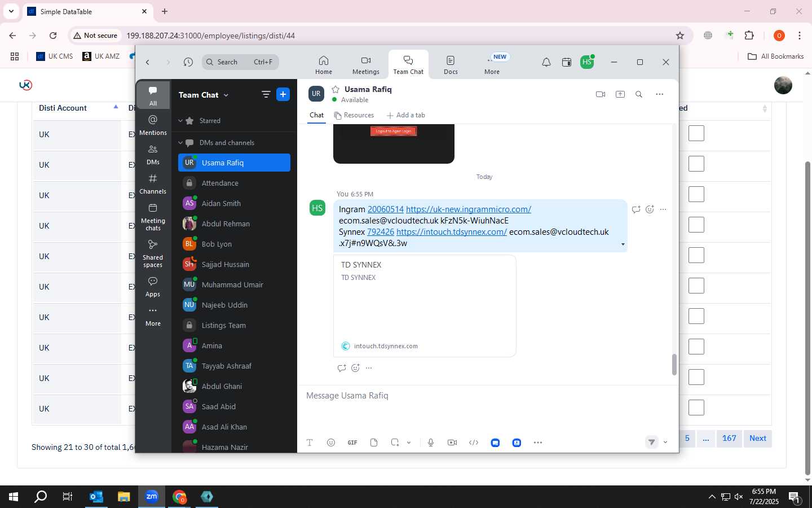Toggle text formatting in composer

tap(310, 443)
